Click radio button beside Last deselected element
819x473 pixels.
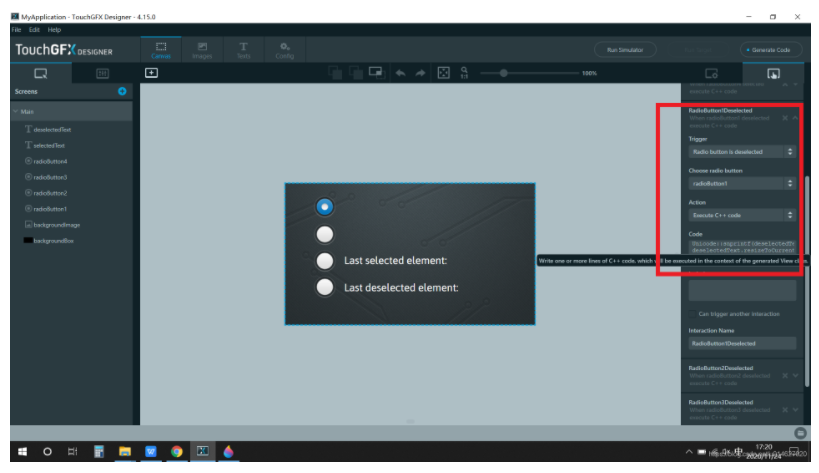(324, 287)
